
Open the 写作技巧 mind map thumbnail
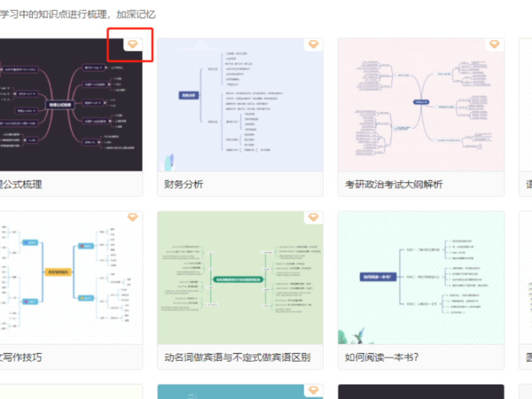[71, 278]
